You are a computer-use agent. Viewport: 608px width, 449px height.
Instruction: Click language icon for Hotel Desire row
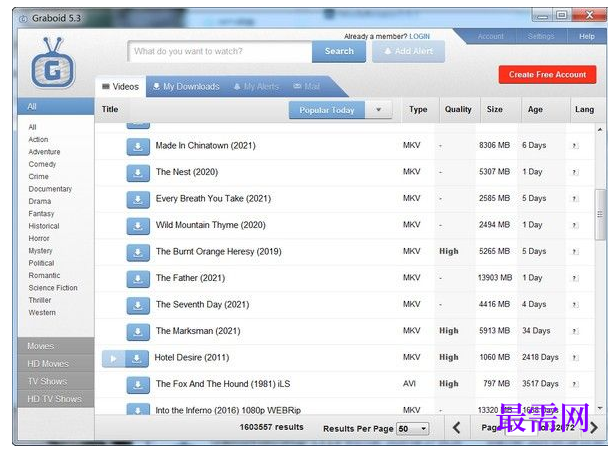(x=575, y=358)
